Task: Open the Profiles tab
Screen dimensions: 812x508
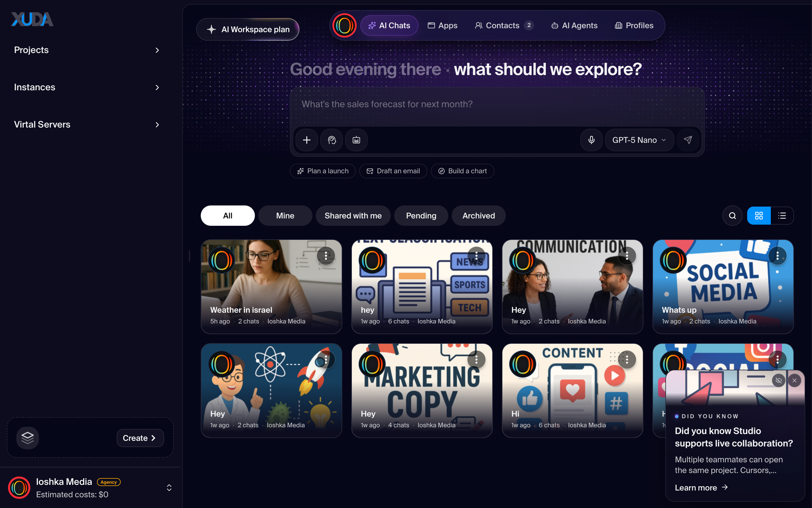Action: click(634, 25)
